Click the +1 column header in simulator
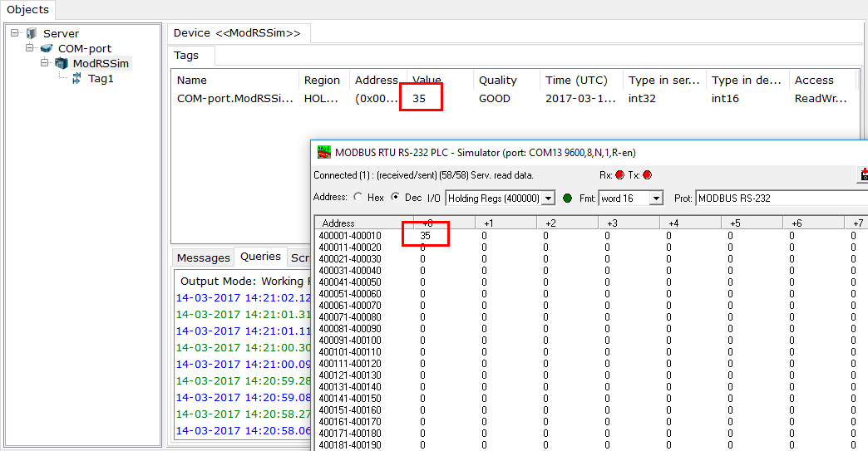 point(506,223)
